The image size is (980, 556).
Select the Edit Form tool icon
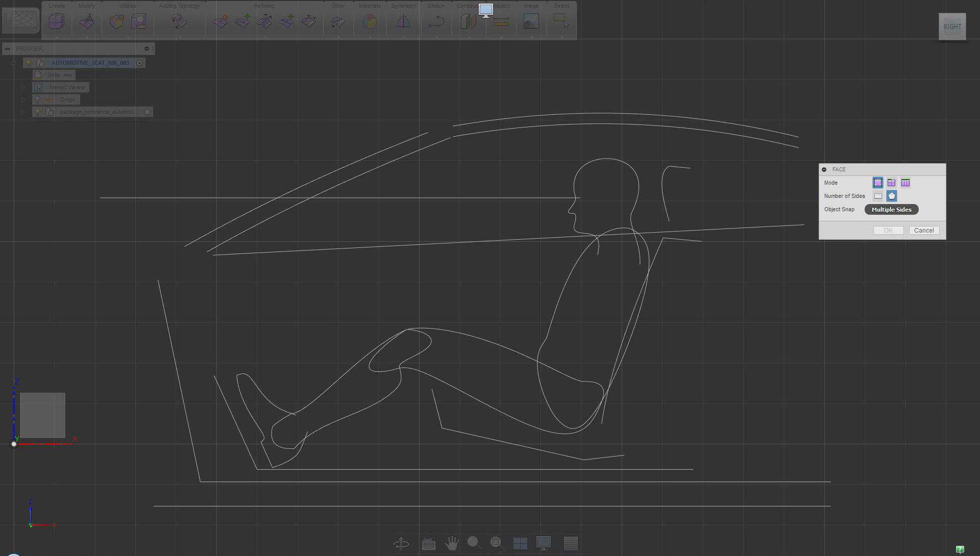coord(87,21)
